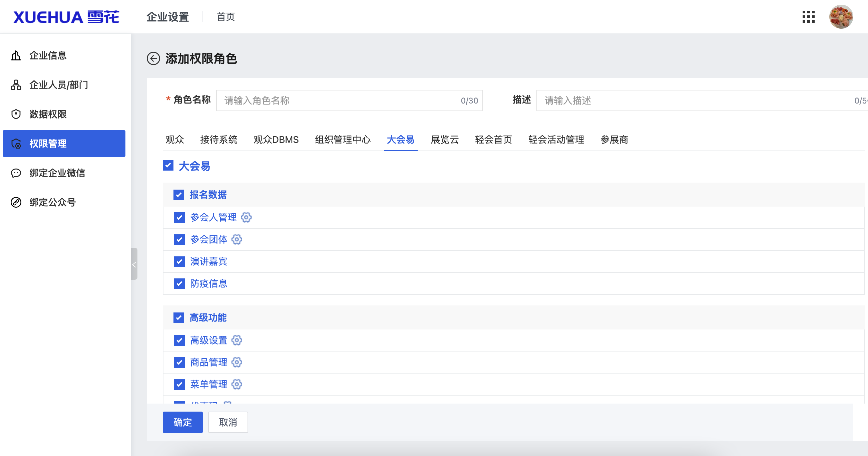Open 首页 from the top menu
This screenshot has width=868, height=456.
click(x=225, y=17)
